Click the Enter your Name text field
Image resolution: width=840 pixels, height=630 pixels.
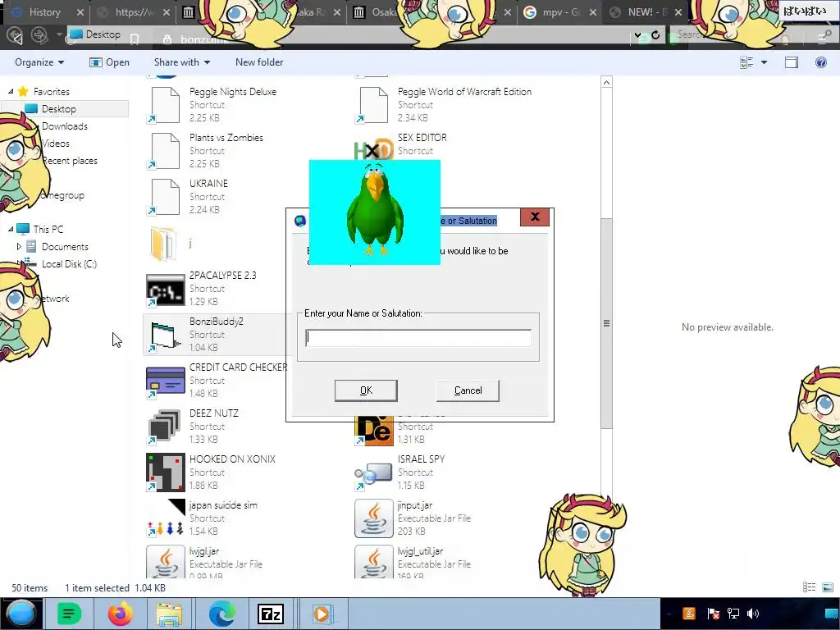point(418,338)
